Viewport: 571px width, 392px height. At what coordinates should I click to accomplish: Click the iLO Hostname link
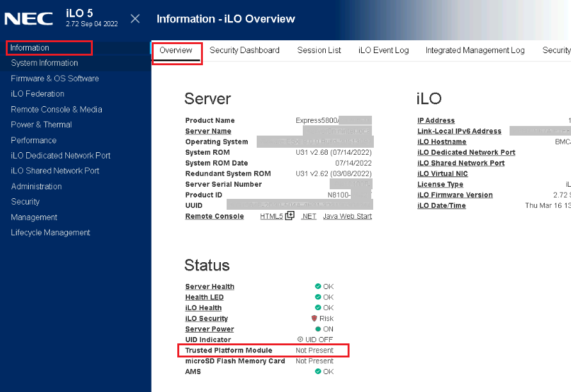tap(442, 141)
